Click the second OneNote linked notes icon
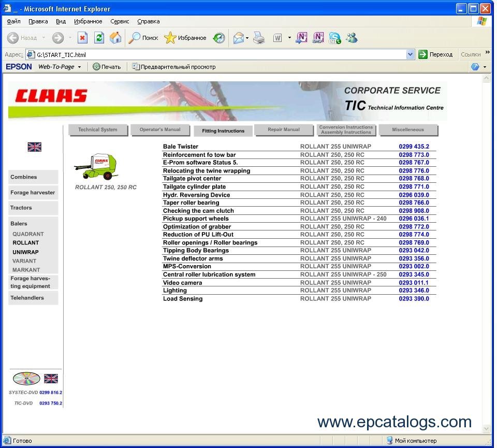 click(318, 38)
